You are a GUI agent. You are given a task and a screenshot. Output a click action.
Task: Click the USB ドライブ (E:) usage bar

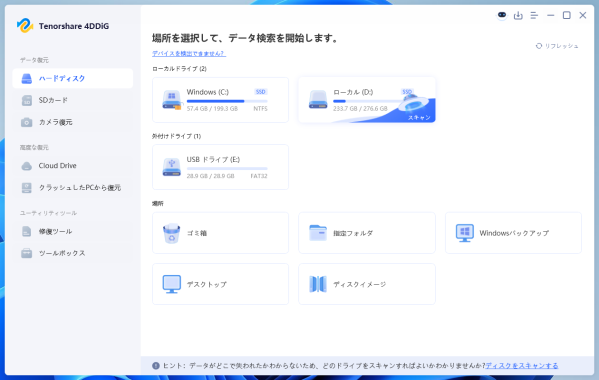227,168
